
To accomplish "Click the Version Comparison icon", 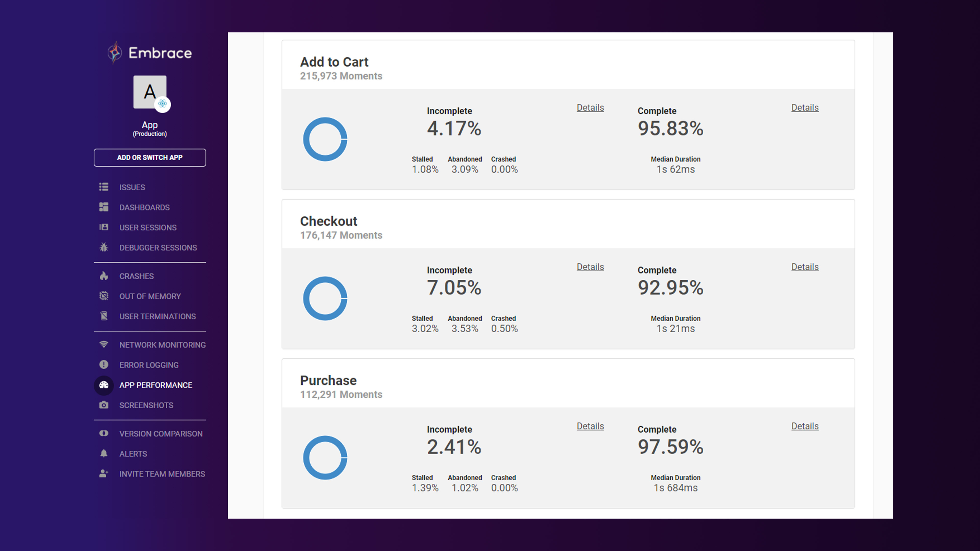I will (x=103, y=433).
